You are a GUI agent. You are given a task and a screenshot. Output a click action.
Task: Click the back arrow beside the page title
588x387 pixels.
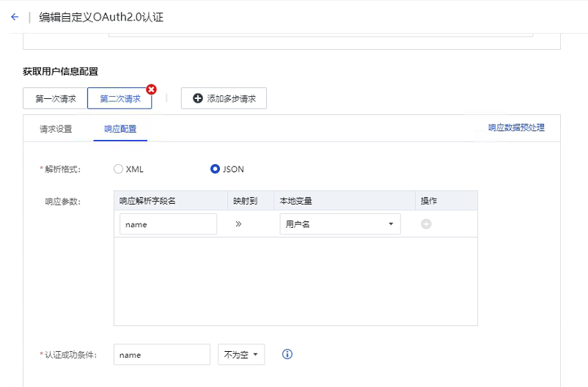click(x=15, y=17)
